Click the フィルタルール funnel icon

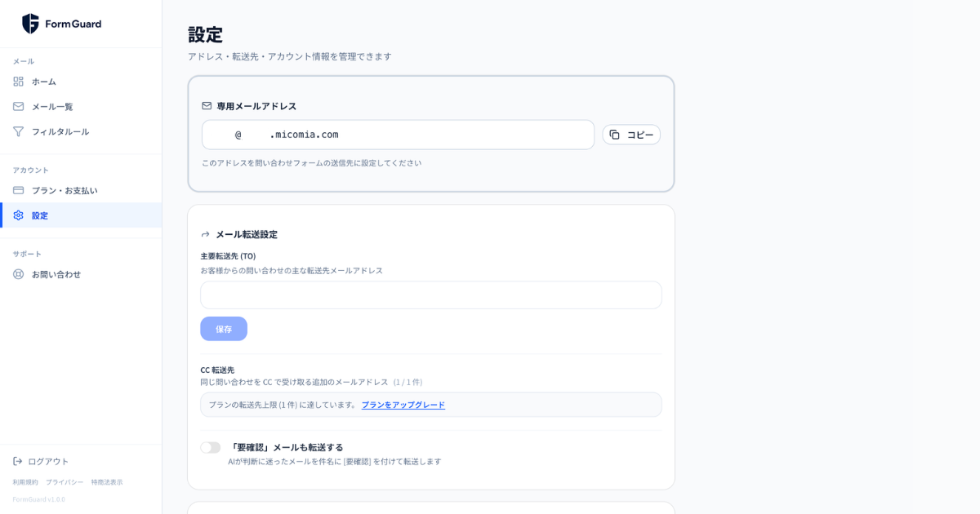point(18,131)
